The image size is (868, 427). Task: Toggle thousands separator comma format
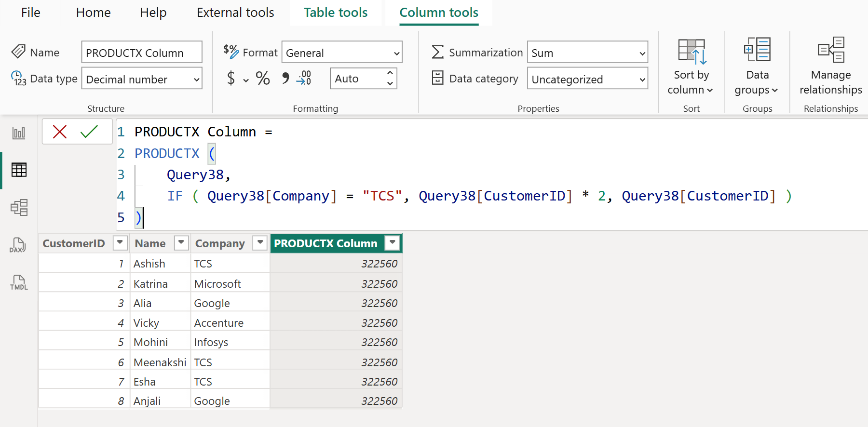click(x=285, y=78)
